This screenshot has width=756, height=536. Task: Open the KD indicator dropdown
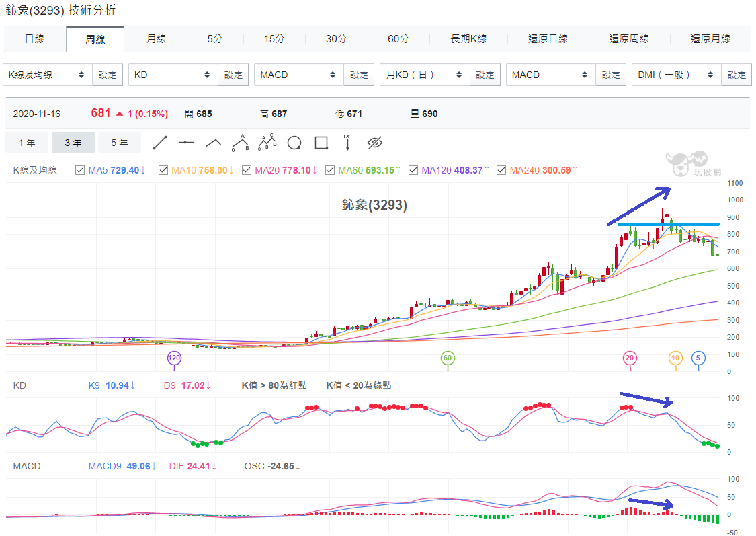[x=173, y=75]
